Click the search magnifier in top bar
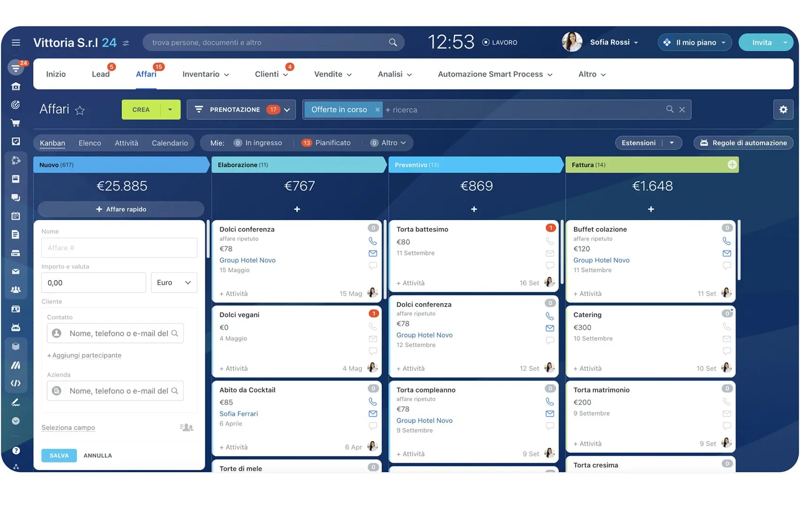This screenshot has width=800, height=532. [392, 42]
